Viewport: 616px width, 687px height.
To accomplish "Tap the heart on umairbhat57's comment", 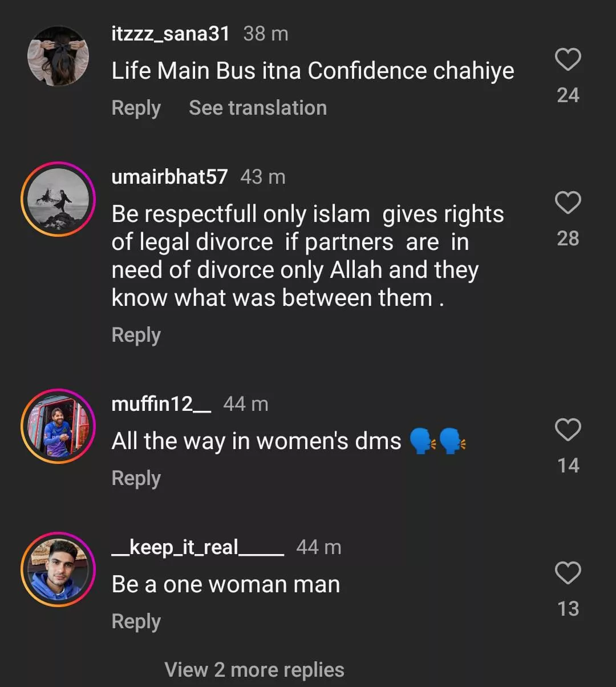I will coord(568,203).
